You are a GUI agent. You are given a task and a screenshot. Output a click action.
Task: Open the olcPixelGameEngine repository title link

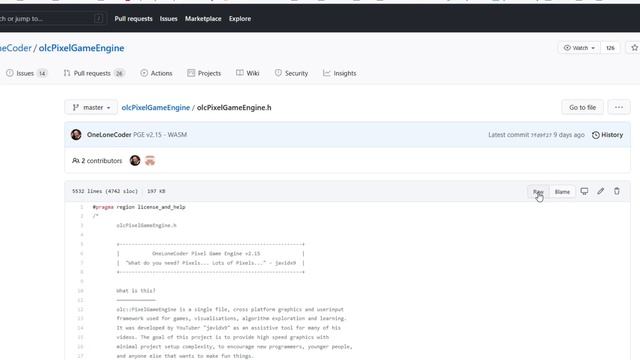pos(81,48)
